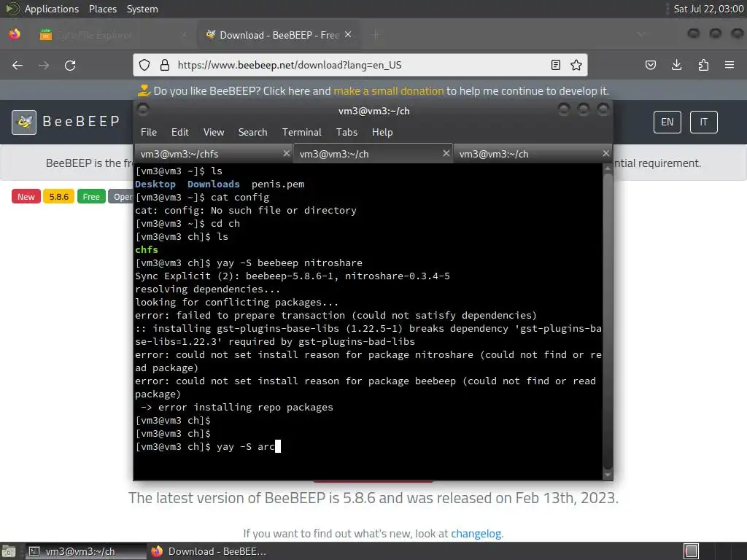Reload the BeeBEEP page

coord(70,65)
